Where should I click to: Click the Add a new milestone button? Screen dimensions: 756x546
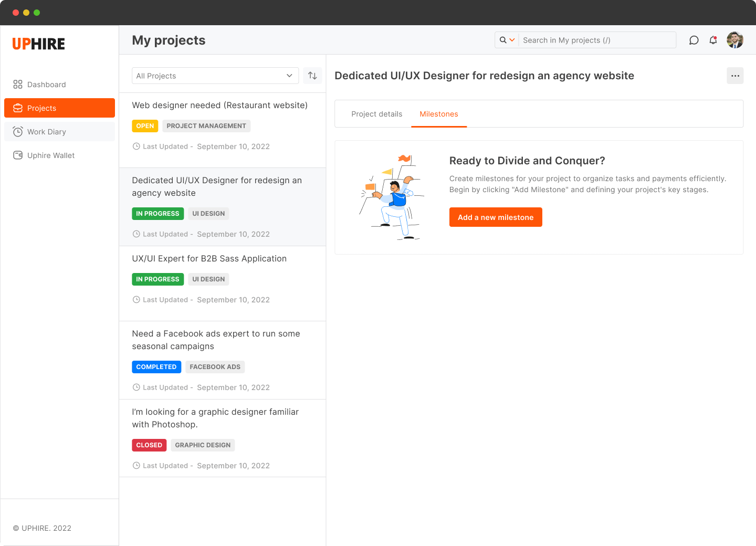[496, 217]
